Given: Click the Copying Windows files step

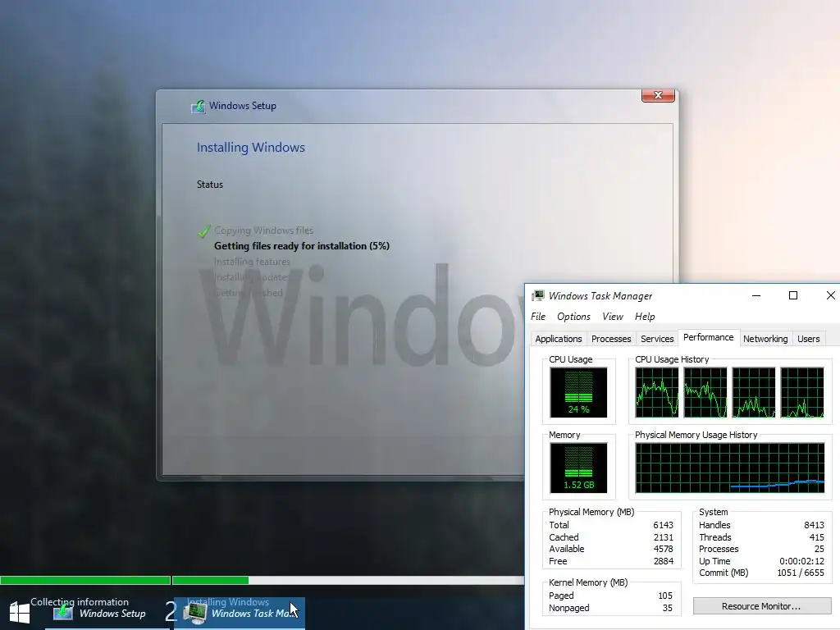Looking at the screenshot, I should click(263, 231).
